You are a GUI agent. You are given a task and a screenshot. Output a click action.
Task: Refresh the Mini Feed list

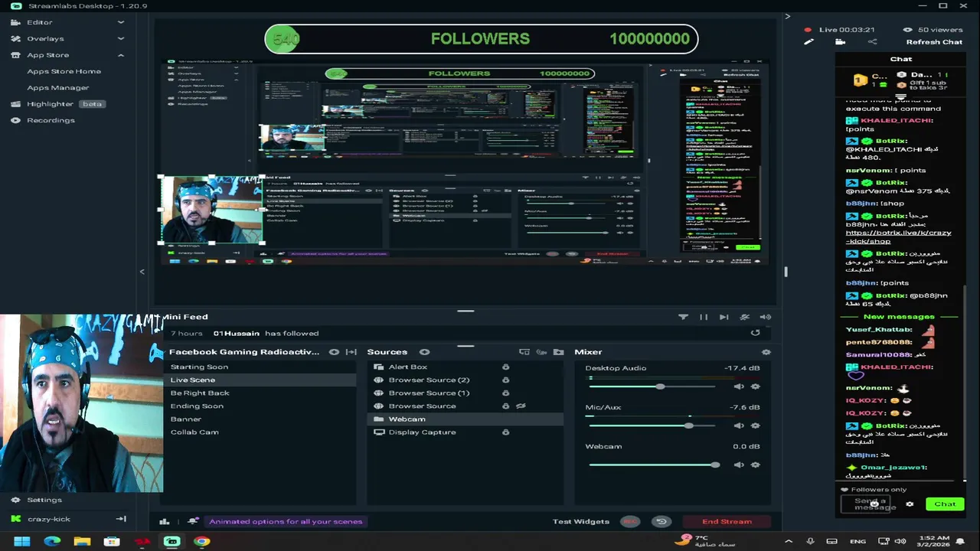[756, 333]
